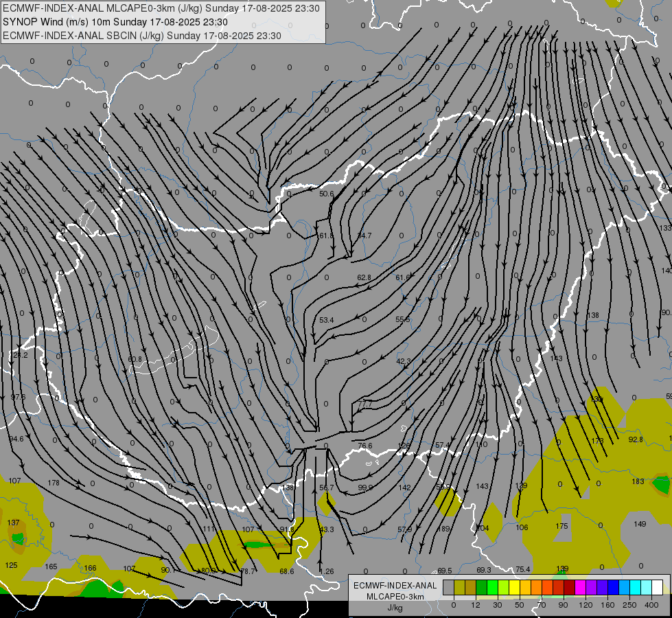Click map value 125
The height and width of the screenshot is (618, 672).
11,565
